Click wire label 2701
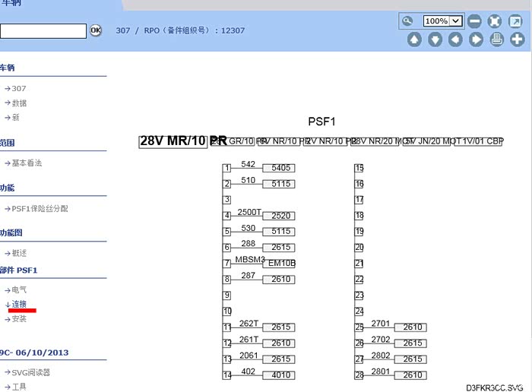Viewport: 532px width, 392px height. (380, 324)
